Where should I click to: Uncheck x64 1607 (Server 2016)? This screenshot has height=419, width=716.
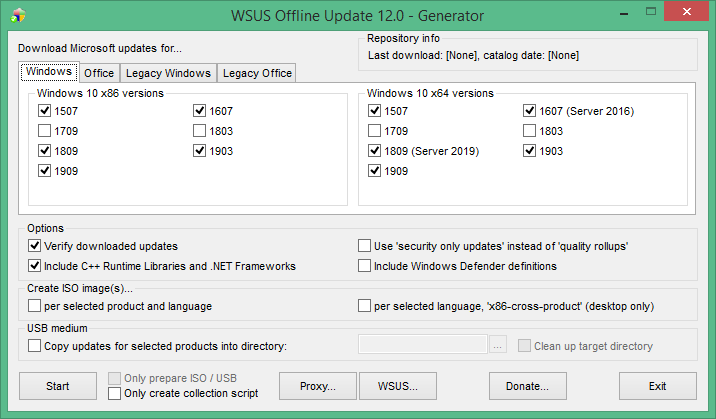(x=529, y=111)
